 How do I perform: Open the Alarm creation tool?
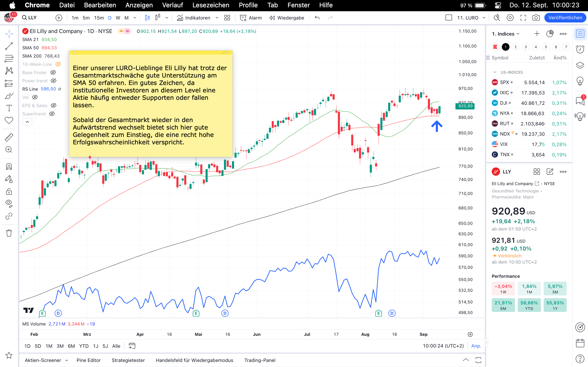[251, 18]
